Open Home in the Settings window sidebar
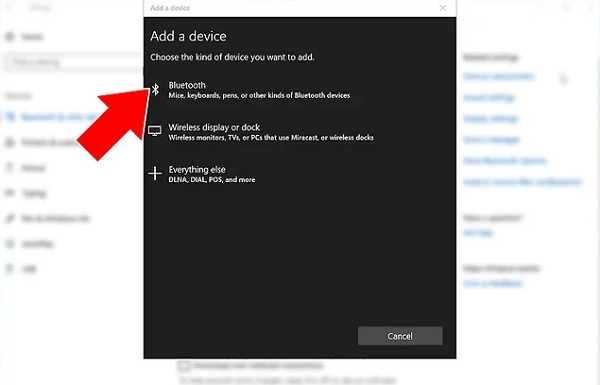 point(32,37)
